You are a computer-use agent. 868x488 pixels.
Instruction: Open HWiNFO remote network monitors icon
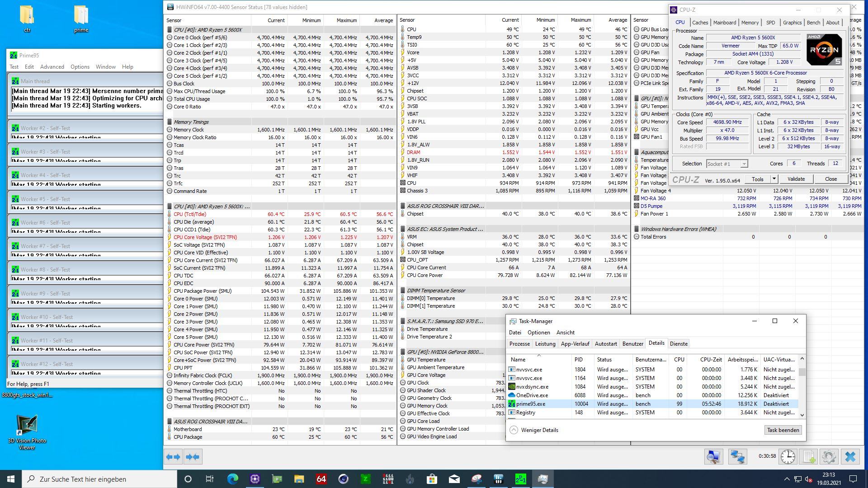737,457
